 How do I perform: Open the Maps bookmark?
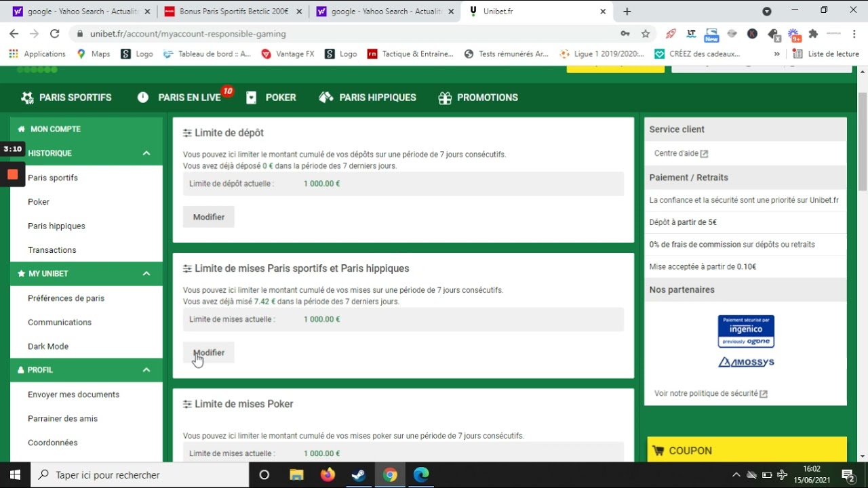coord(94,54)
